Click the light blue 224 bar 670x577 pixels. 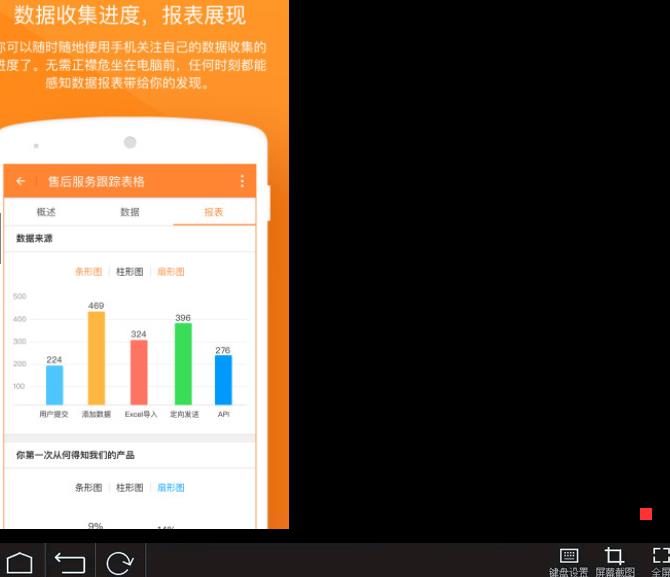[54, 385]
